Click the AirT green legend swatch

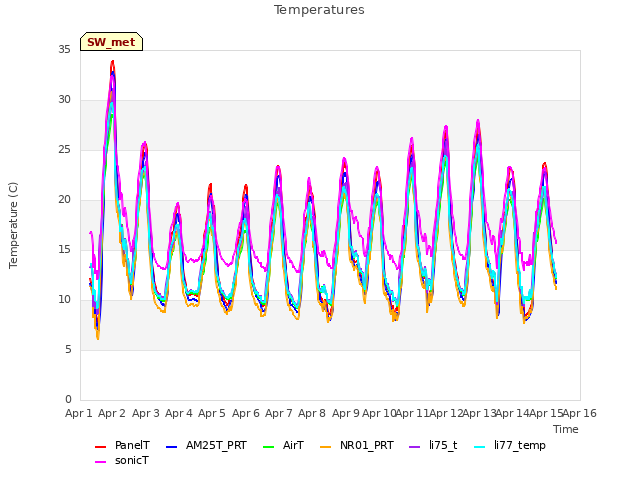[x=269, y=447]
